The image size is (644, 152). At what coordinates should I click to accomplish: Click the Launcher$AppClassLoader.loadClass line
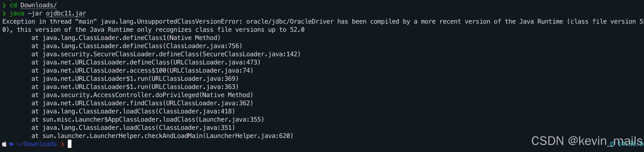(x=148, y=120)
